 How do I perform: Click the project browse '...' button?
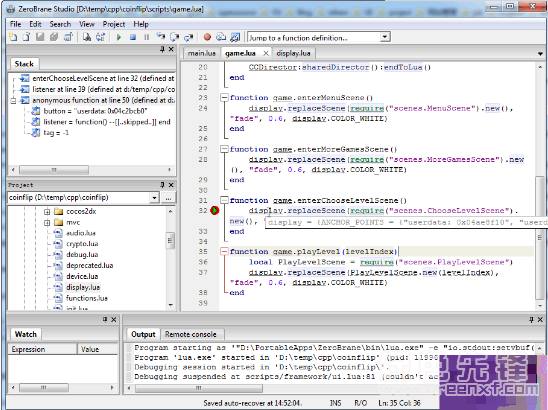[x=168, y=198]
